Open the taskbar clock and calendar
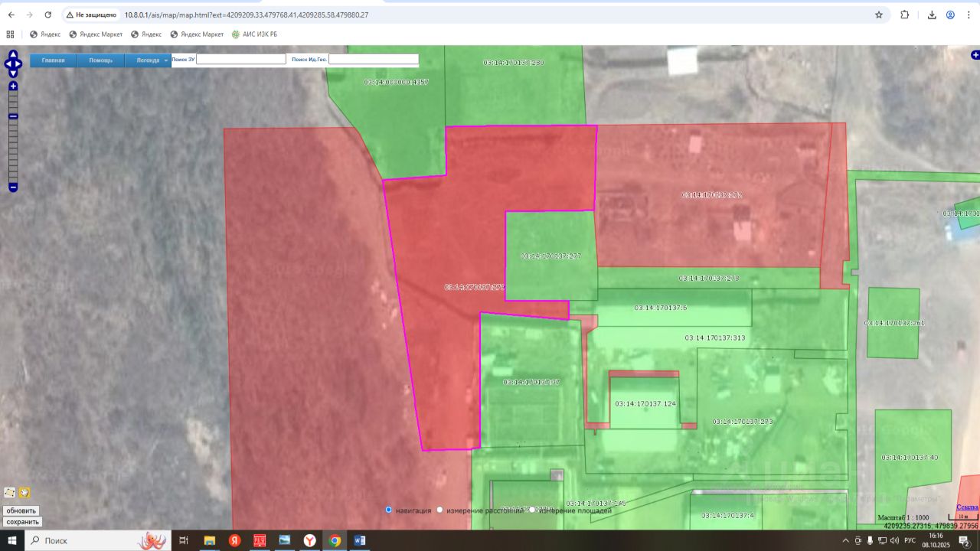 point(936,540)
